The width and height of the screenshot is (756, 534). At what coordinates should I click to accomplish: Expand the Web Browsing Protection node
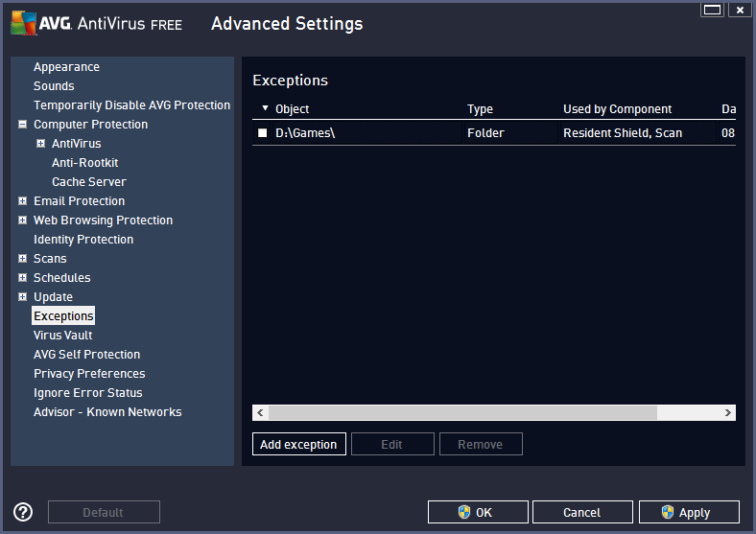click(22, 221)
